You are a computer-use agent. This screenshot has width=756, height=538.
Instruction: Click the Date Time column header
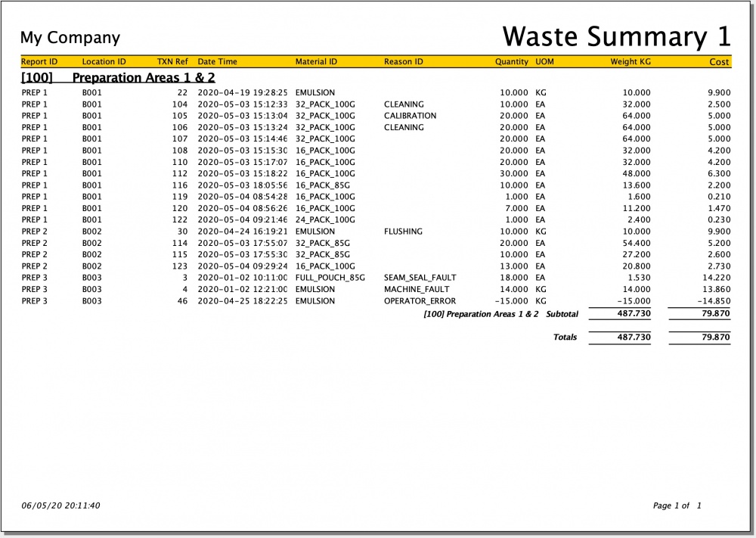(x=217, y=62)
